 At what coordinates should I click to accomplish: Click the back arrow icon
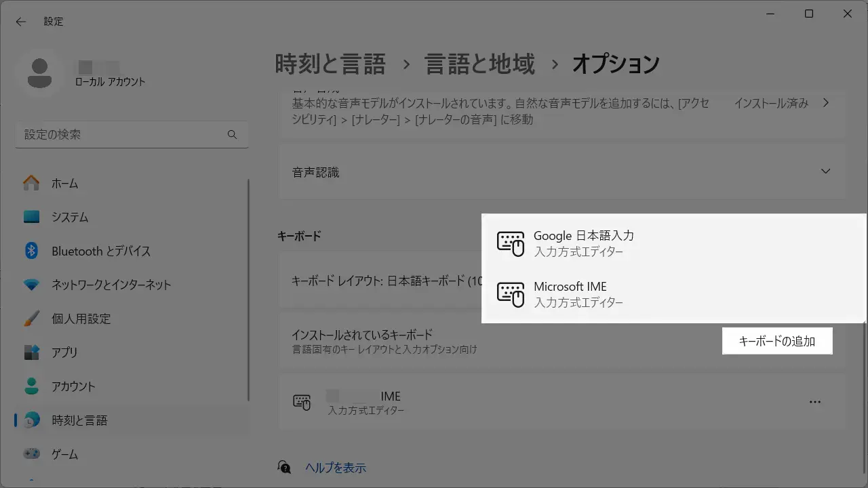pyautogui.click(x=21, y=22)
